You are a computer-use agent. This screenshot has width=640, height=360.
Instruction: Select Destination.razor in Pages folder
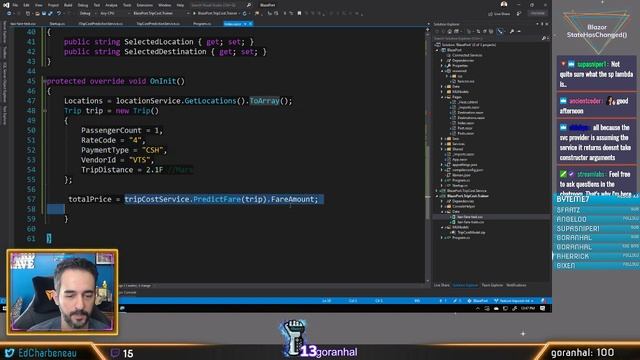pos(470,113)
